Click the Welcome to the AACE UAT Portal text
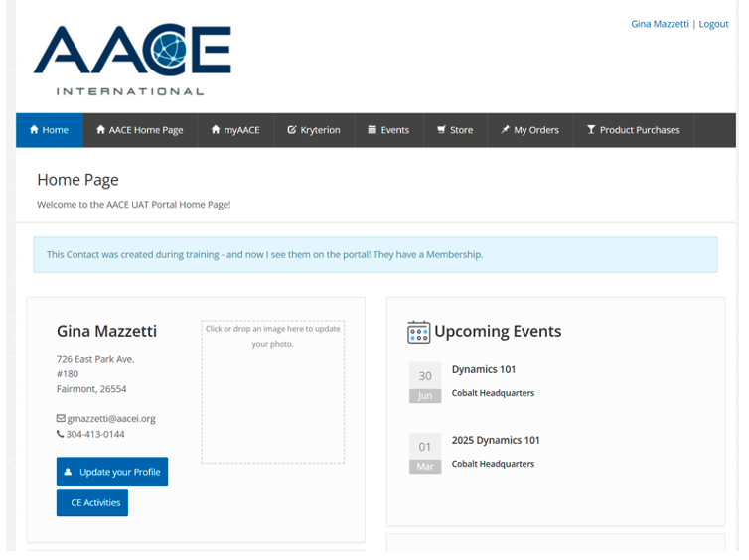 134,205
